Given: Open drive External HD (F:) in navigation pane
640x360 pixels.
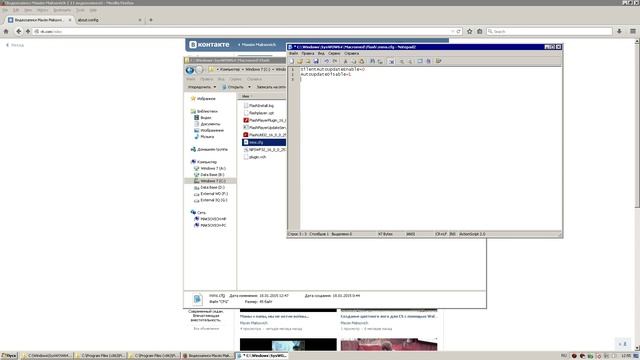Looking at the screenshot, I should [211, 194].
